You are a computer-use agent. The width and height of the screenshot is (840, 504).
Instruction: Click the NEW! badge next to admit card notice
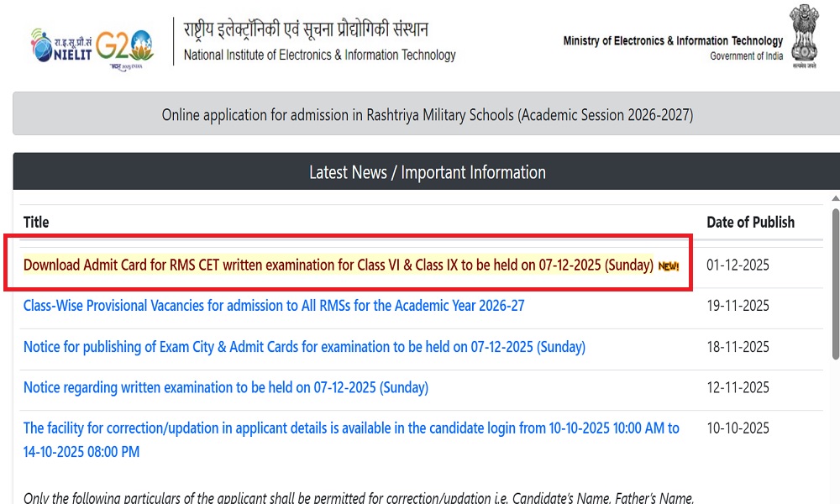(670, 265)
